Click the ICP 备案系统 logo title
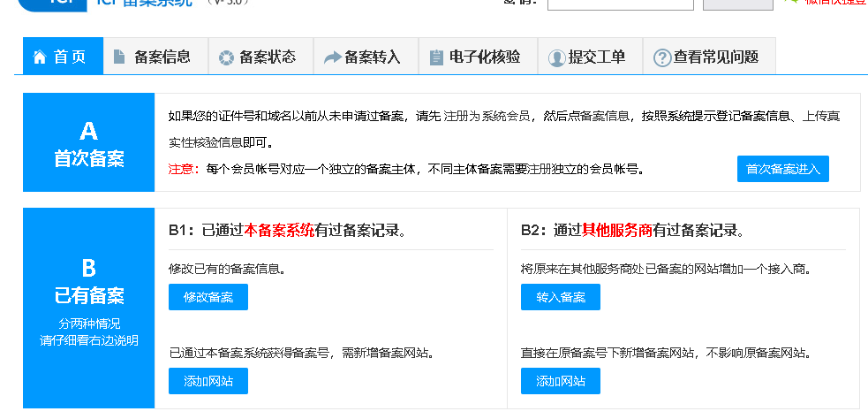Screen dimensions: 868x419 pos(141,4)
